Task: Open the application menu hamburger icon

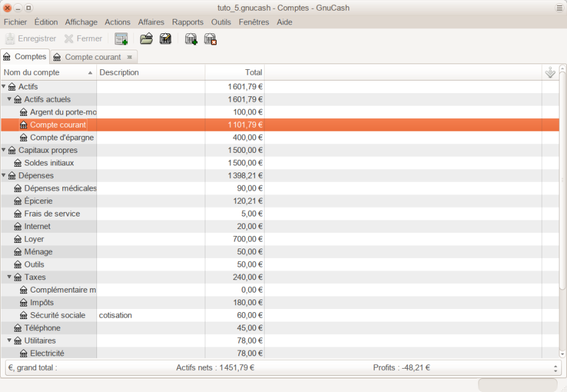Action: (559, 8)
